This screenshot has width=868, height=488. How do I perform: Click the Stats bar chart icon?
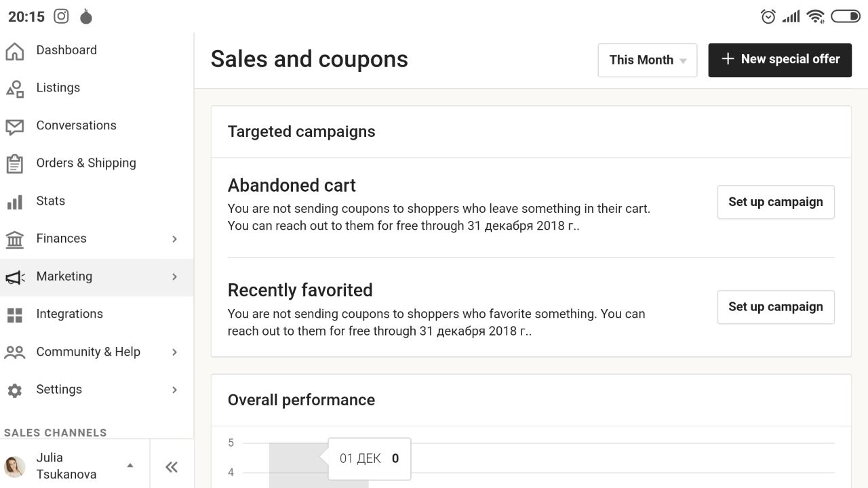14,202
